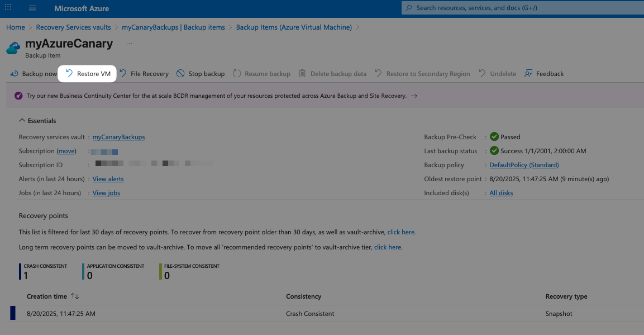This screenshot has width=644, height=335.
Task: Click the Undelete arrow icon
Action: pos(482,74)
